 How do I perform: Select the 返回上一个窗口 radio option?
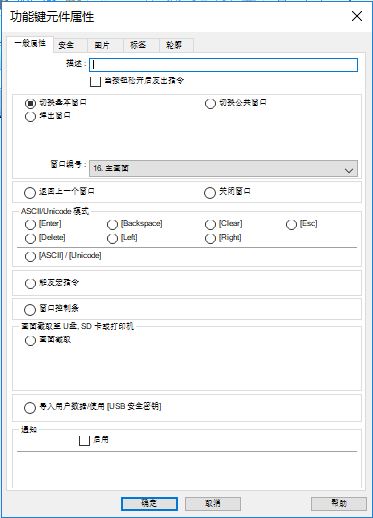[30, 192]
